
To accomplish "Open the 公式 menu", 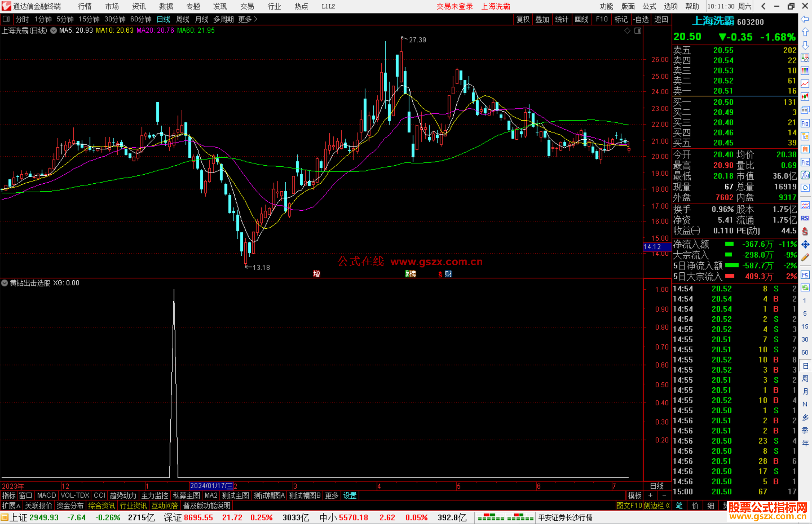I will [649, 6].
